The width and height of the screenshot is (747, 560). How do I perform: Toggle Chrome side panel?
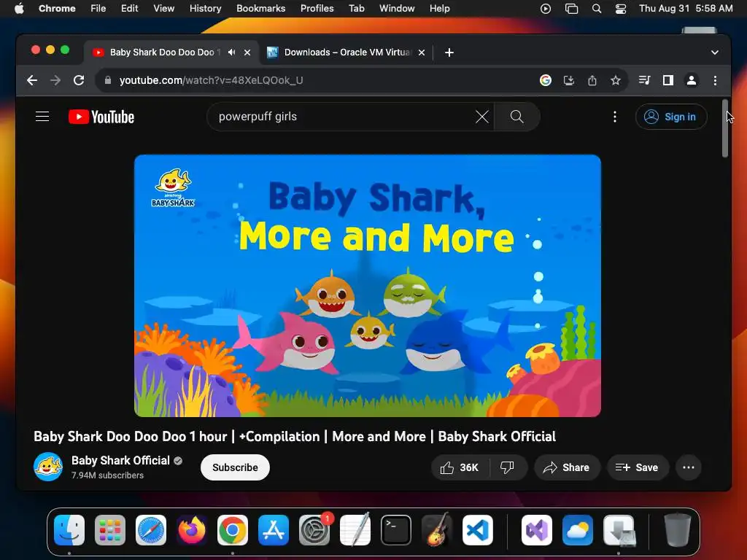pyautogui.click(x=668, y=80)
